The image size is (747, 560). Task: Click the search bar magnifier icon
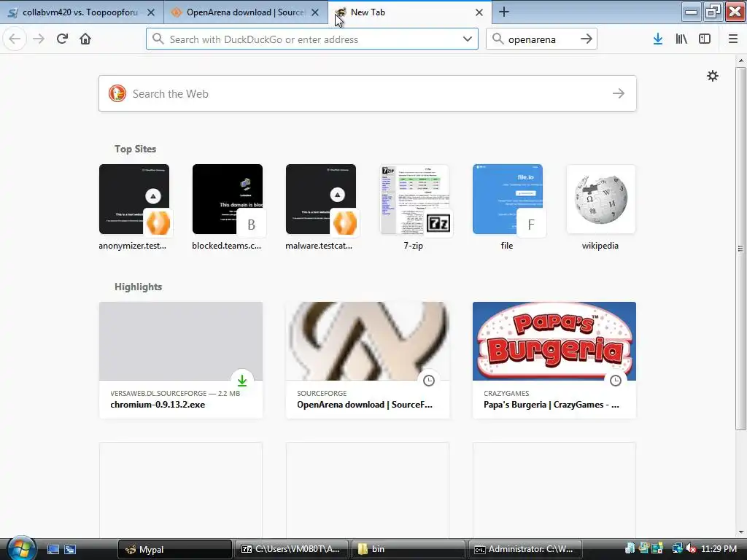(498, 39)
